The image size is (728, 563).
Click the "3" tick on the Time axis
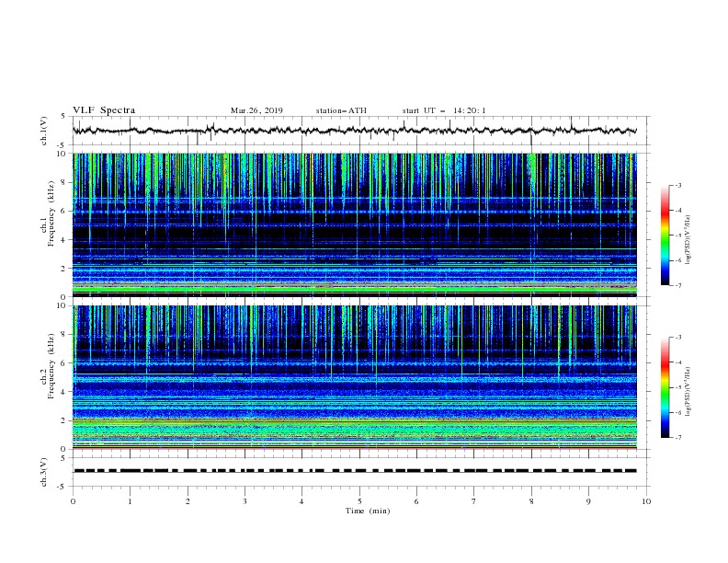pos(245,501)
